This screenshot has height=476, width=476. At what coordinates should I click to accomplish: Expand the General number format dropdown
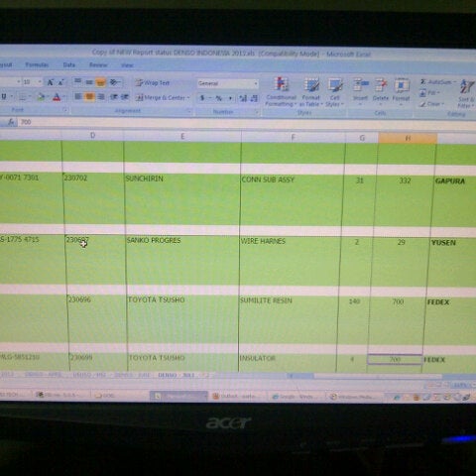256,83
